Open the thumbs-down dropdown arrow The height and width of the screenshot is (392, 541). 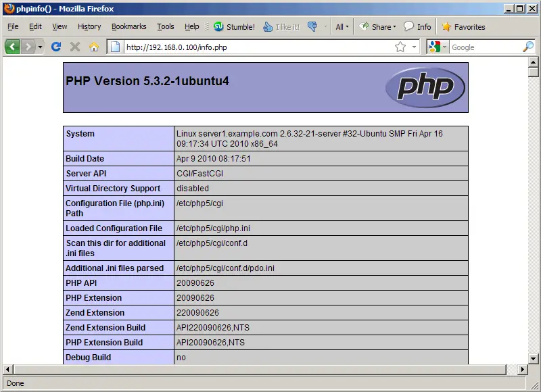coord(325,26)
